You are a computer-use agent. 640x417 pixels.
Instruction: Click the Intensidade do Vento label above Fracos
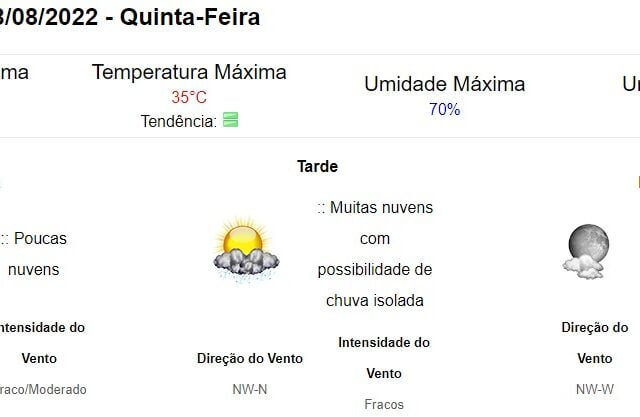point(384,358)
